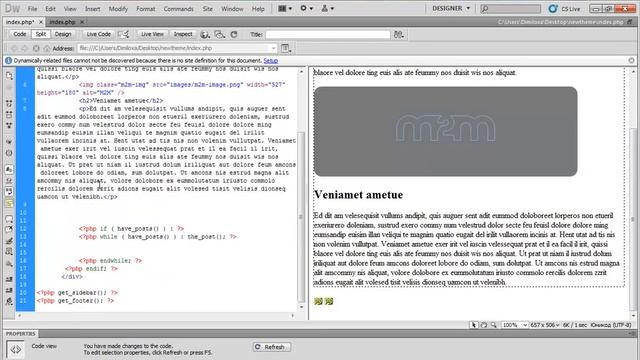Open the Live View options dropdown
Screen dimensions: 640x360
(286, 48)
